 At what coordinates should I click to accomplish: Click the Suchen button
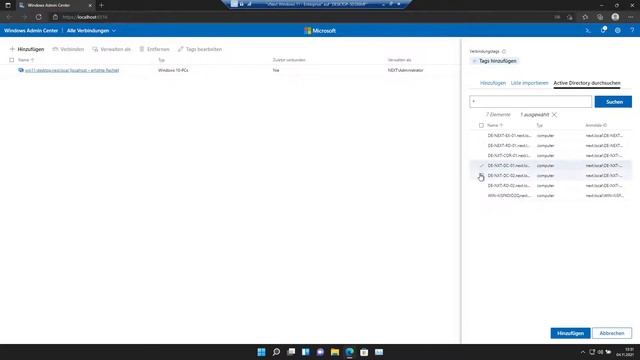[613, 102]
